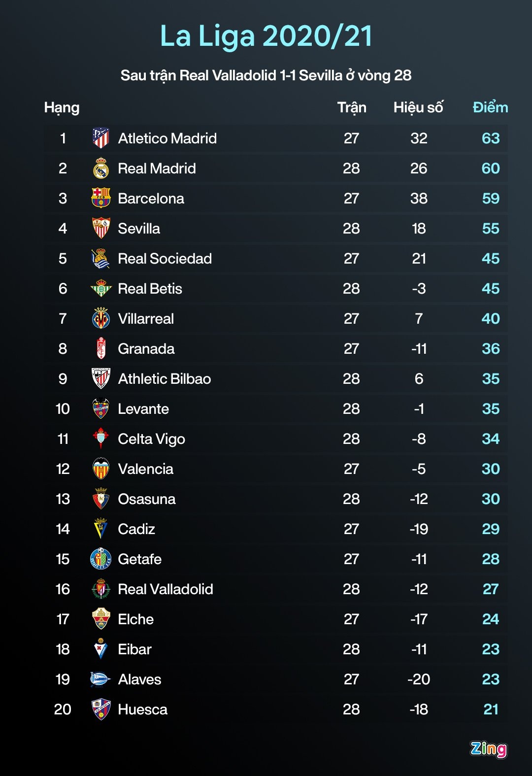Viewport: 532px width, 776px height.
Task: Click the Huesca club crest
Action: 101,709
